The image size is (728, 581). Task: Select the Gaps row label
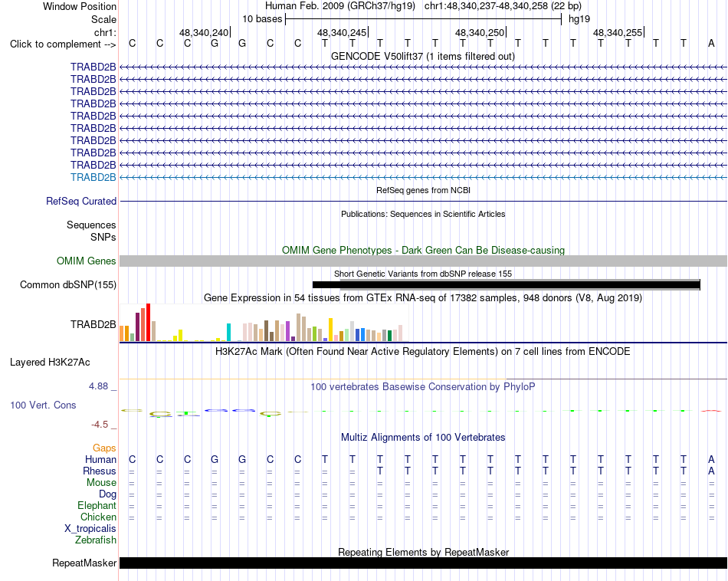104,448
